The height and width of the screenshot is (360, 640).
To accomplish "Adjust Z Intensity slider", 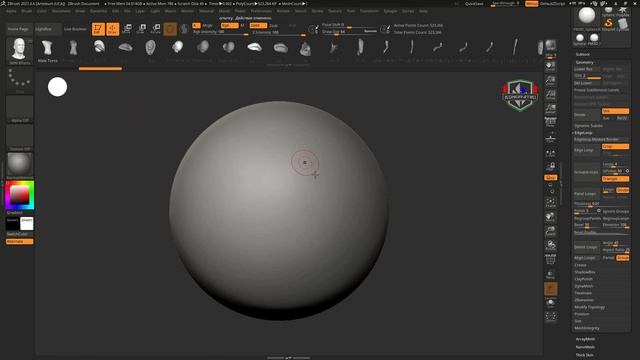I will [279, 33].
